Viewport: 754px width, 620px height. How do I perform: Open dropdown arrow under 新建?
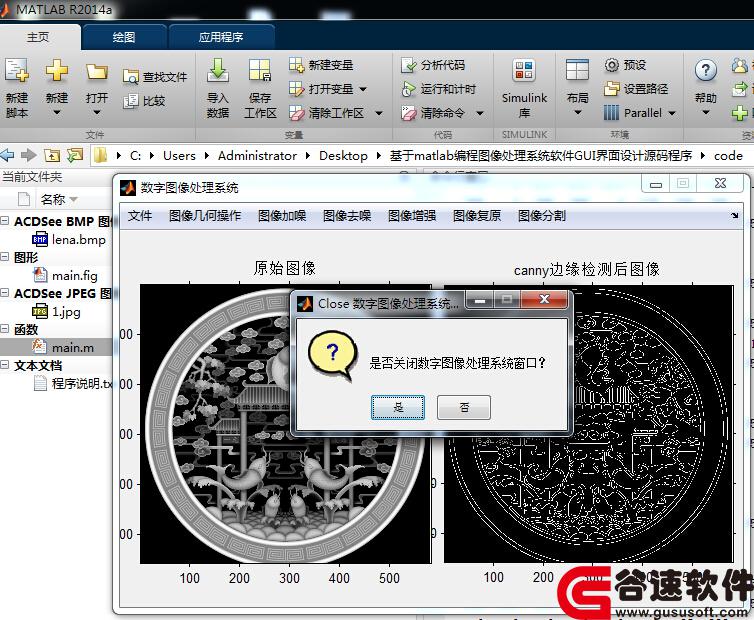click(57, 113)
